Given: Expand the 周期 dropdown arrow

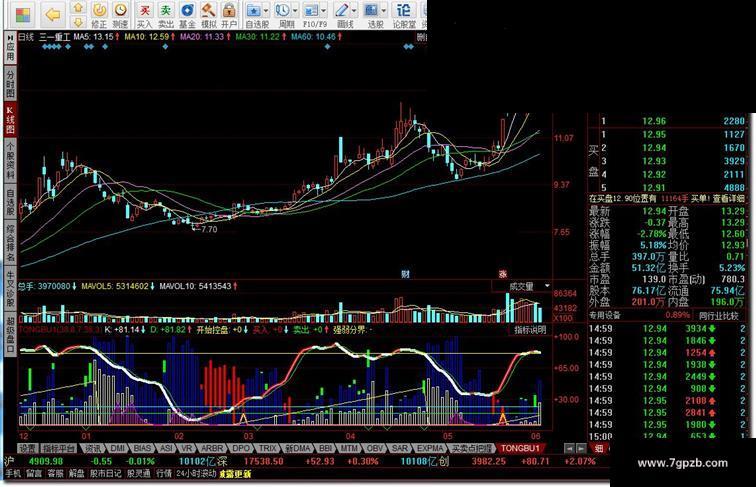Looking at the screenshot, I should (x=295, y=11).
